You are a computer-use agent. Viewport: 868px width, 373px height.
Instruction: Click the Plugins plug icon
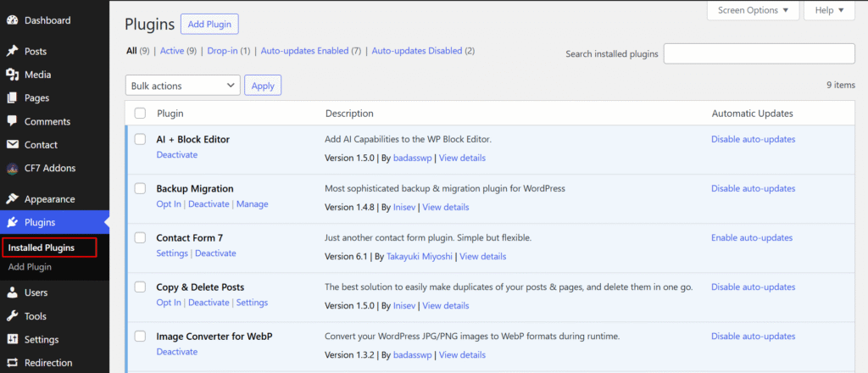tap(12, 222)
